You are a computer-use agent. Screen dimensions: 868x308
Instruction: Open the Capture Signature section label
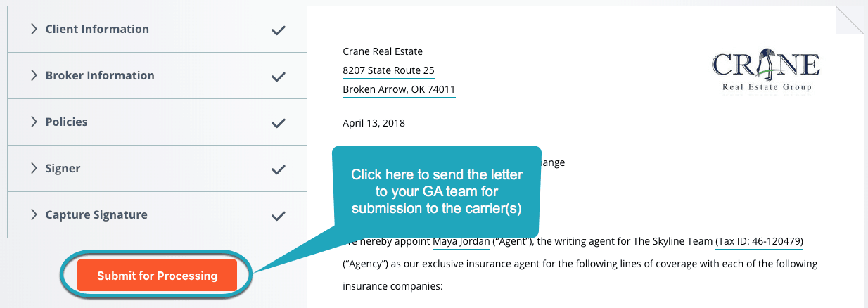click(96, 215)
